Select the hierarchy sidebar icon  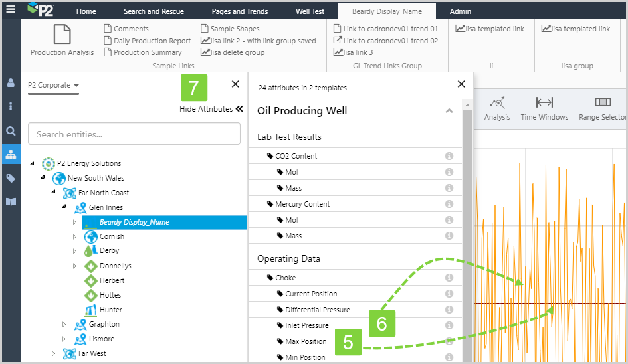(11, 154)
